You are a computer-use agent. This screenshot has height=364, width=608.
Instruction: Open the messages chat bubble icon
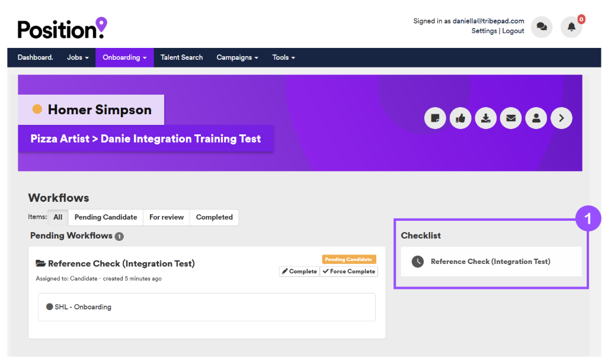click(x=541, y=27)
